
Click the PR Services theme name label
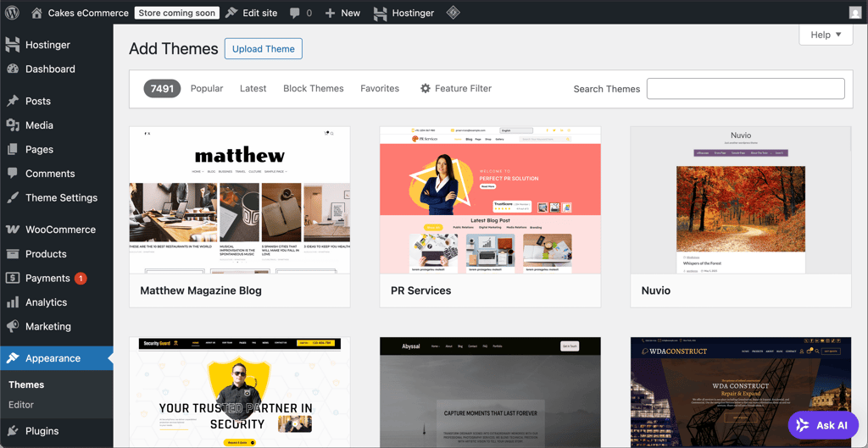[x=420, y=290]
